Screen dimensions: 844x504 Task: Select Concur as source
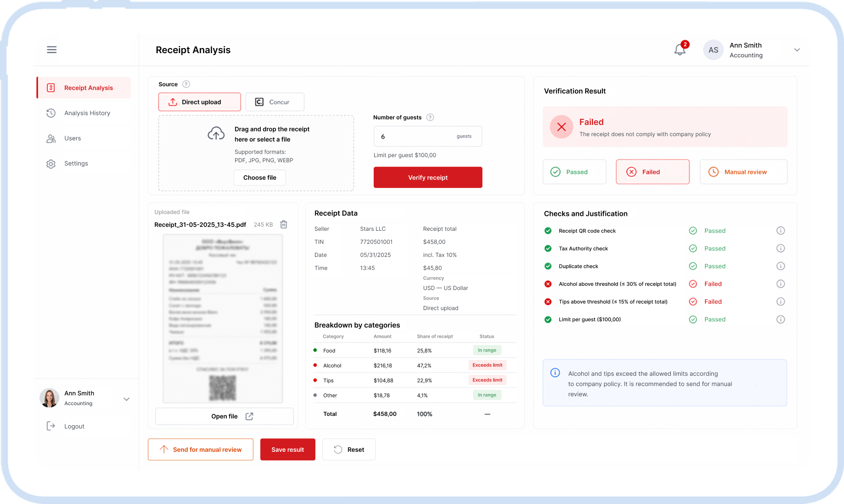coord(275,102)
